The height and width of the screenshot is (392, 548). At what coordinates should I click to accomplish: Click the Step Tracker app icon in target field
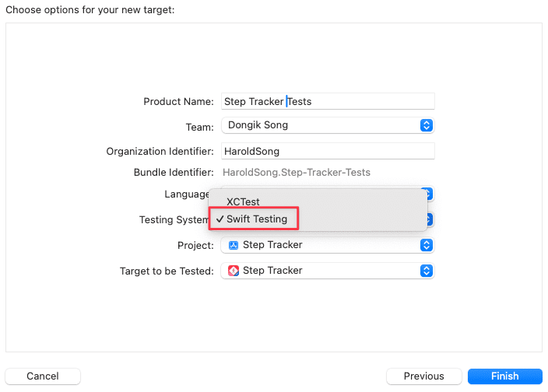233,271
